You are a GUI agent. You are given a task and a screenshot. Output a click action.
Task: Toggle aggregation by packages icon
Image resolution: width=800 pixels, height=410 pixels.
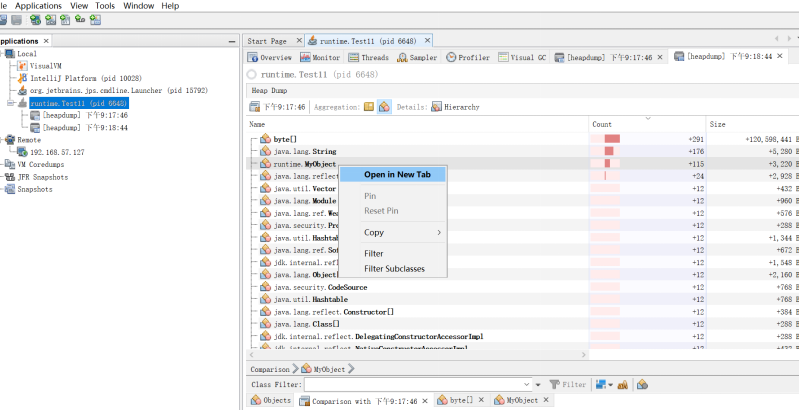pos(369,107)
